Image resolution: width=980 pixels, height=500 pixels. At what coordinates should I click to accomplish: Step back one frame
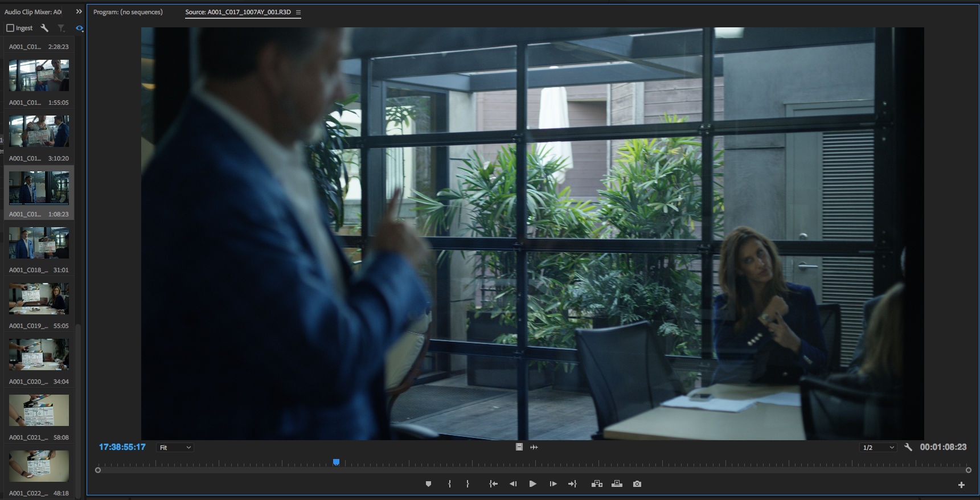tap(512, 484)
